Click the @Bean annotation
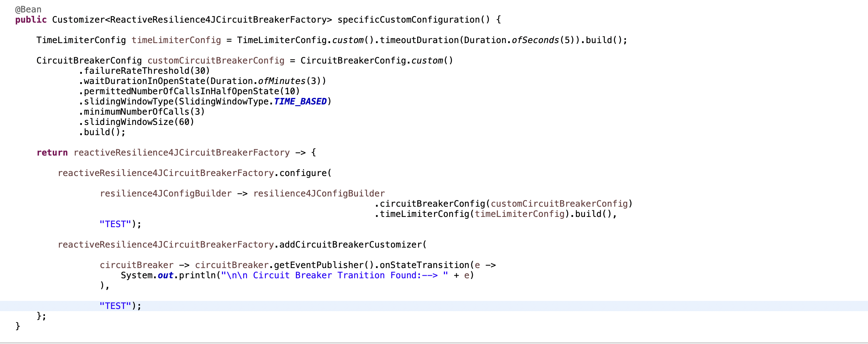The height and width of the screenshot is (344, 868). click(28, 9)
